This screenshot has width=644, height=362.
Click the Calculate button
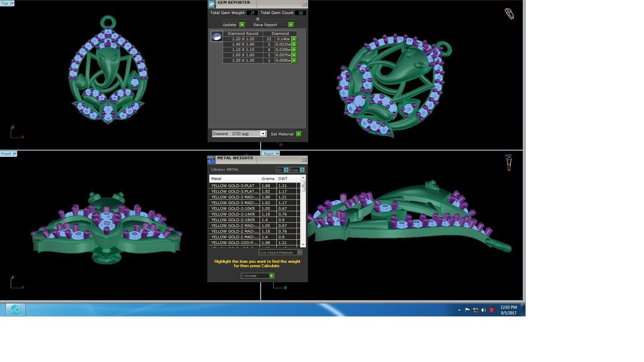point(257,276)
